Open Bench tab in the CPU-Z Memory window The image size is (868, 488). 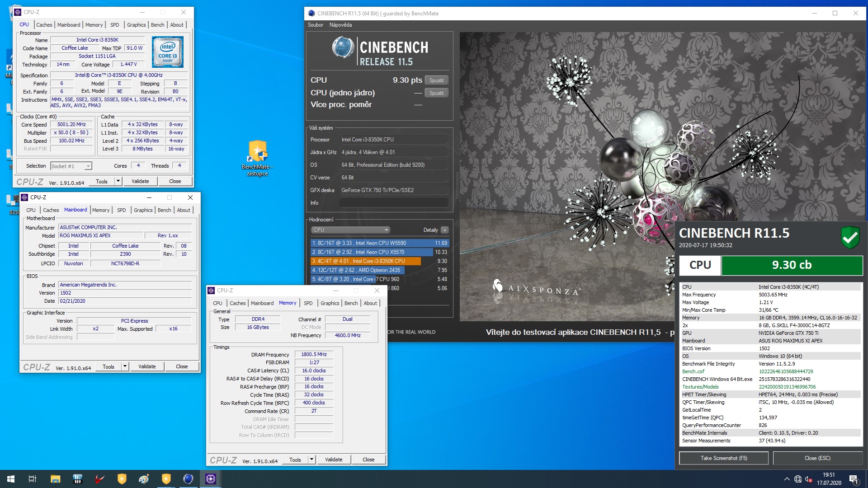click(351, 303)
